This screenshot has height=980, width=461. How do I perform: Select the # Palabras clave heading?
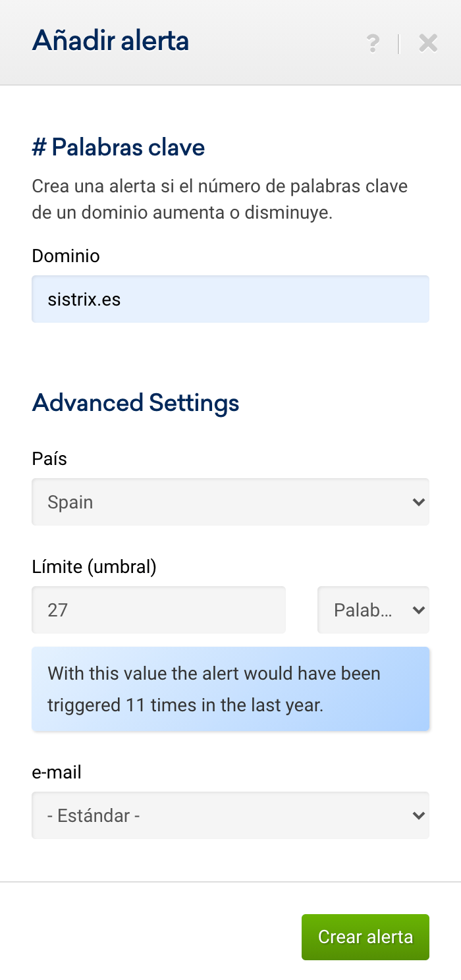click(x=119, y=147)
